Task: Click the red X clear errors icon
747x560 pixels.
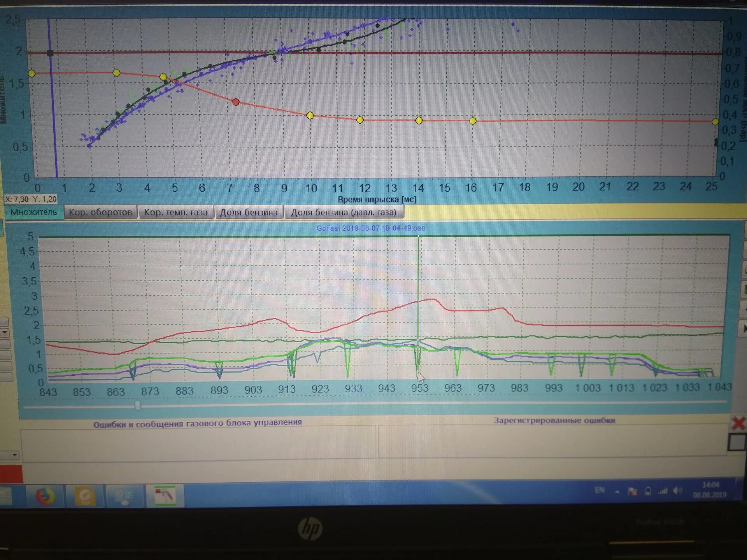Action: tap(738, 423)
